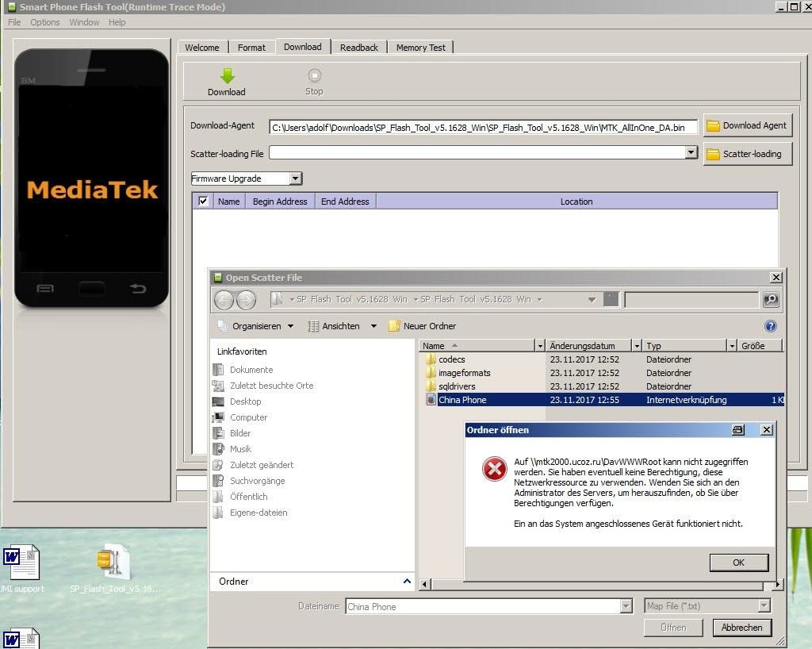Open the Window menu
The height and width of the screenshot is (649, 812).
click(84, 22)
